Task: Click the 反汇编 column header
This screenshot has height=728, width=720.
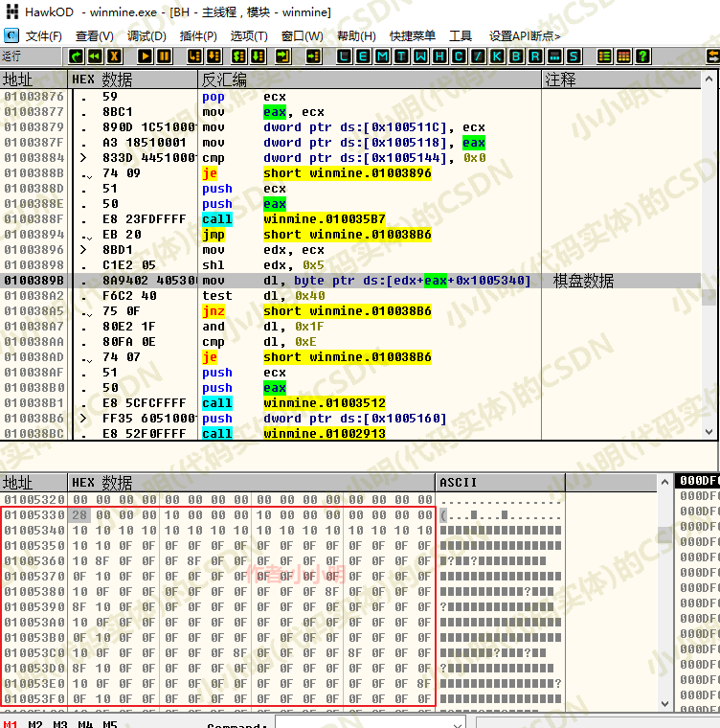Action: click(x=370, y=80)
